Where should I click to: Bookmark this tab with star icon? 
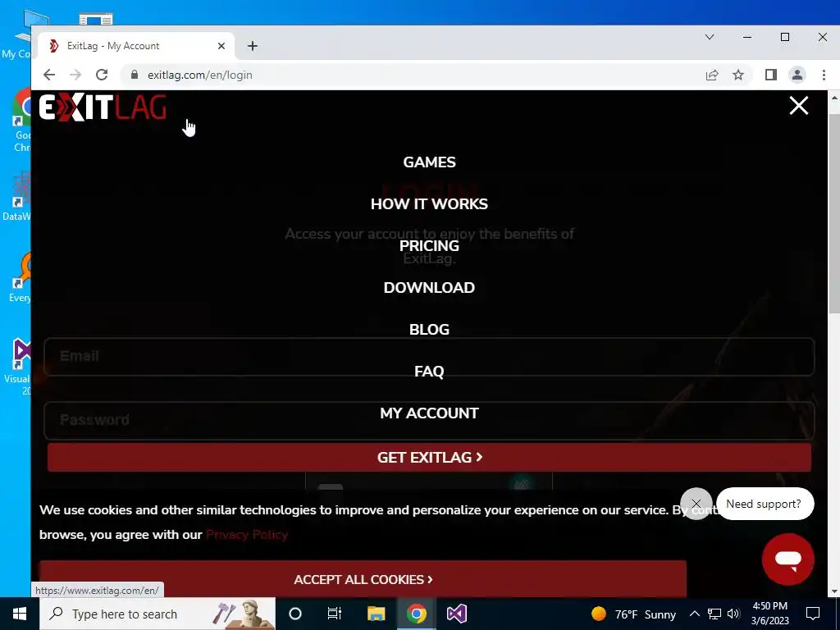point(738,75)
